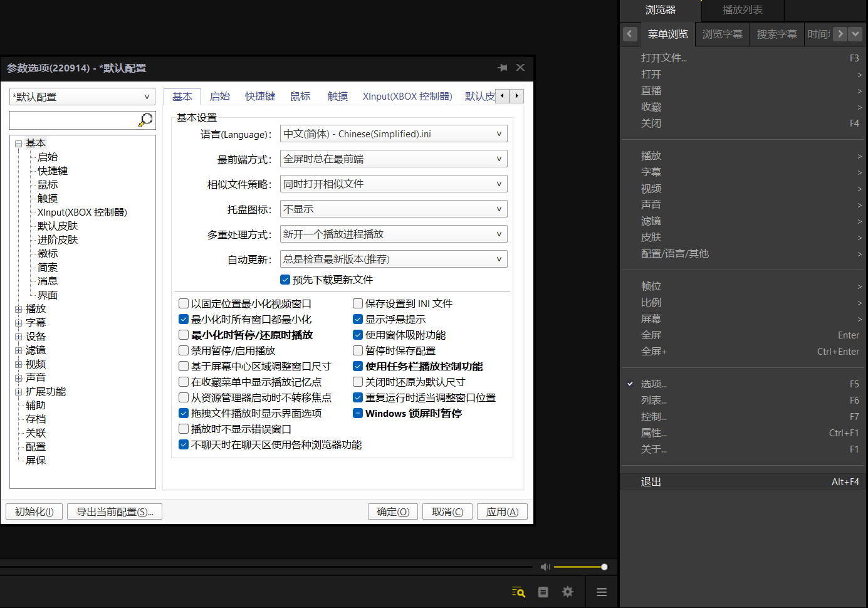Select 关联 in the settings tree
Viewport: 868px width, 608px height.
tap(36, 433)
